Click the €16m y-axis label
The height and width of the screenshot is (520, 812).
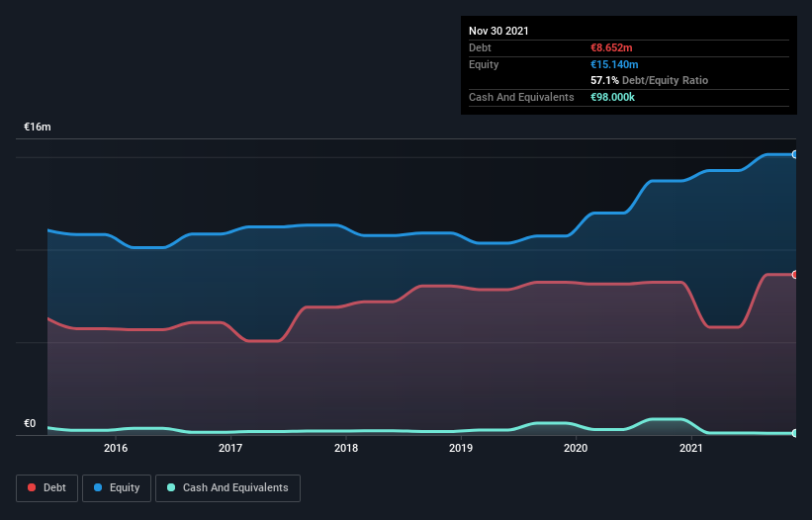(x=38, y=127)
